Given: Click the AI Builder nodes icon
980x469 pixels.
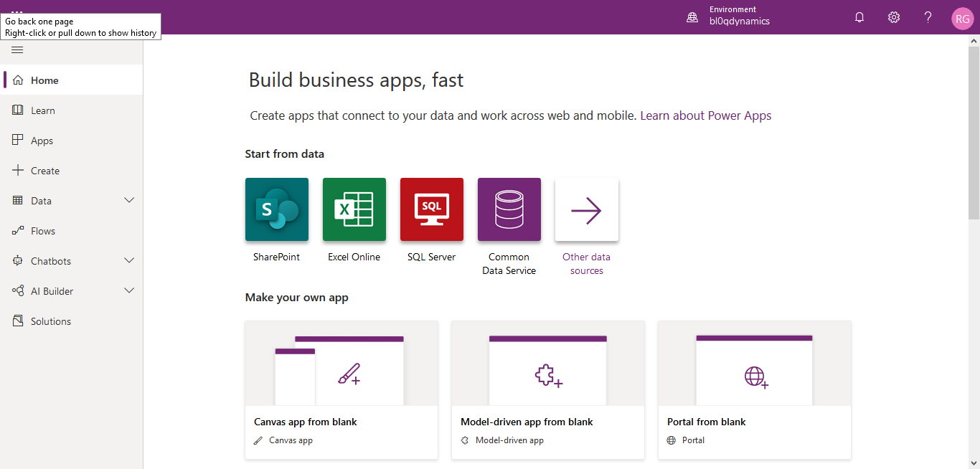Looking at the screenshot, I should pyautogui.click(x=18, y=291).
